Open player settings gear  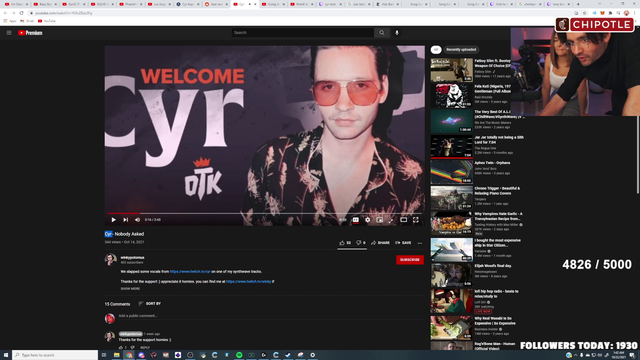click(368, 220)
